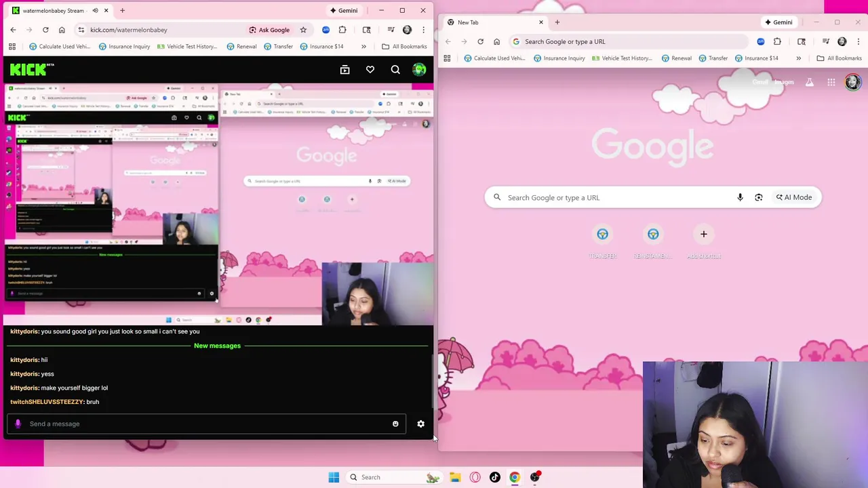
Task: Open Vehicle Test History bookmark in Kick window
Action: pos(187,47)
